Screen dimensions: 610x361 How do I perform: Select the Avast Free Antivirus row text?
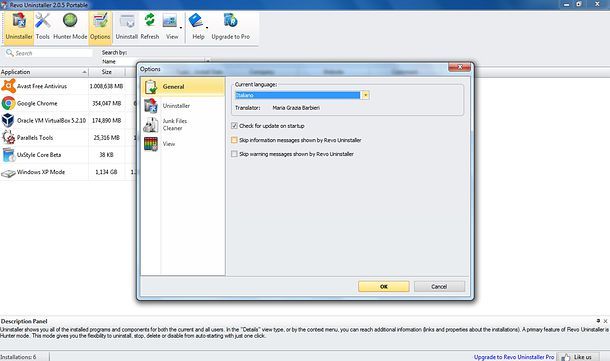(42, 86)
